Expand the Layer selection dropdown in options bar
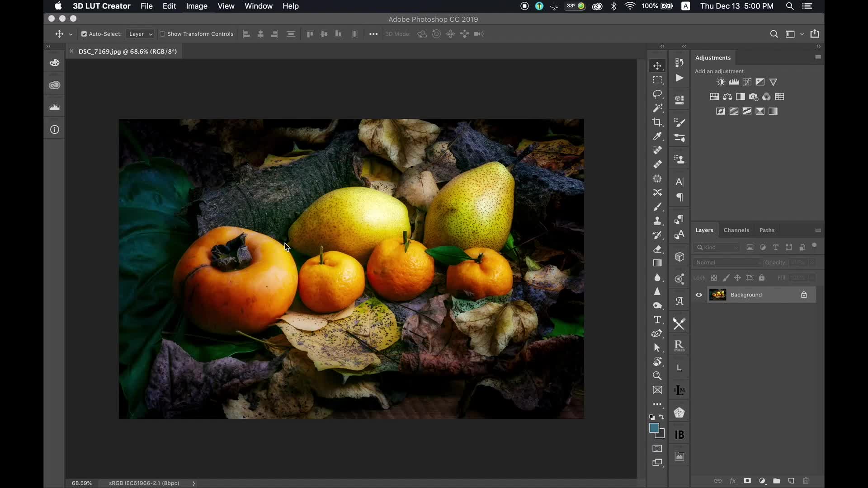The image size is (868, 488). point(151,34)
